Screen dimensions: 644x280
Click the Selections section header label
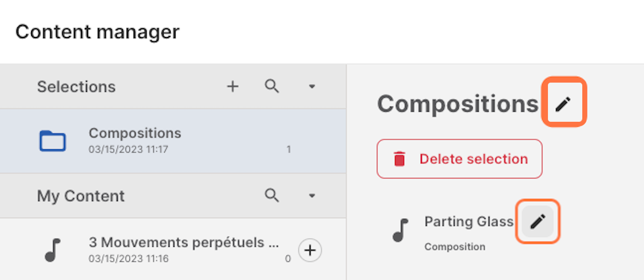click(76, 87)
